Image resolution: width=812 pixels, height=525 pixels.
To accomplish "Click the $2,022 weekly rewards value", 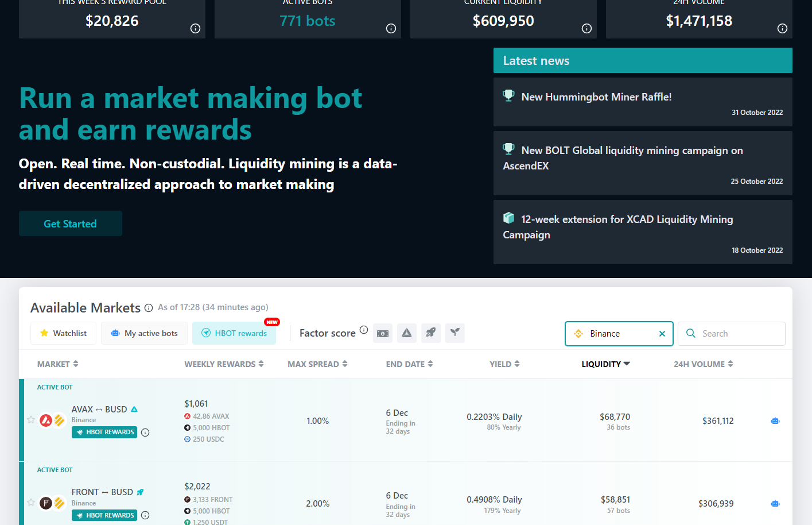I will (197, 487).
